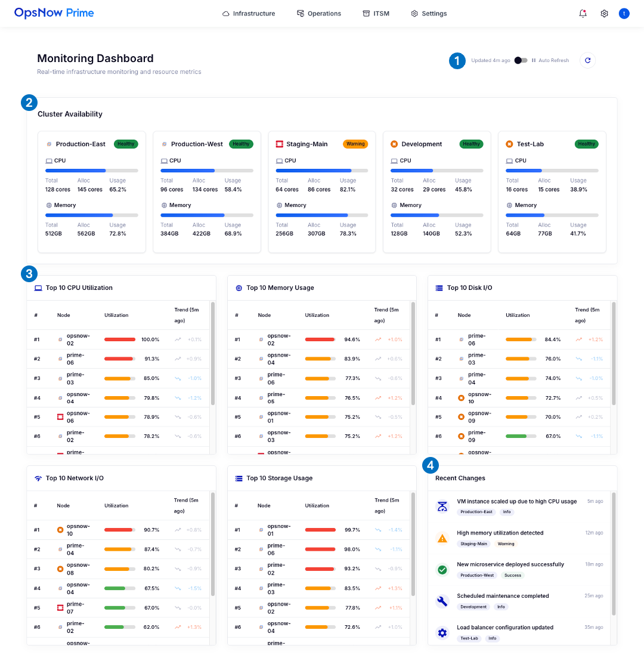Click prime-07 node icon in Network I/O table
644x661 pixels.
point(60,608)
